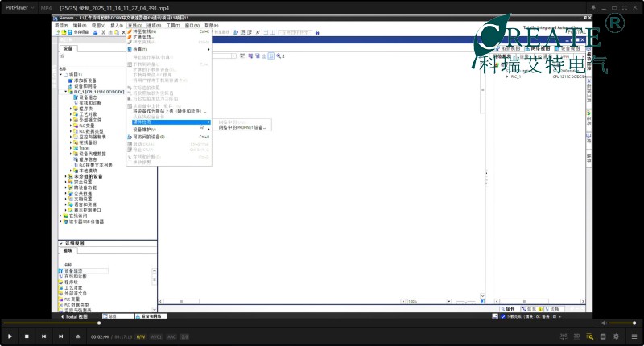Click the open project toolbar icon
The height and width of the screenshot is (346, 644).
[x=64, y=32]
